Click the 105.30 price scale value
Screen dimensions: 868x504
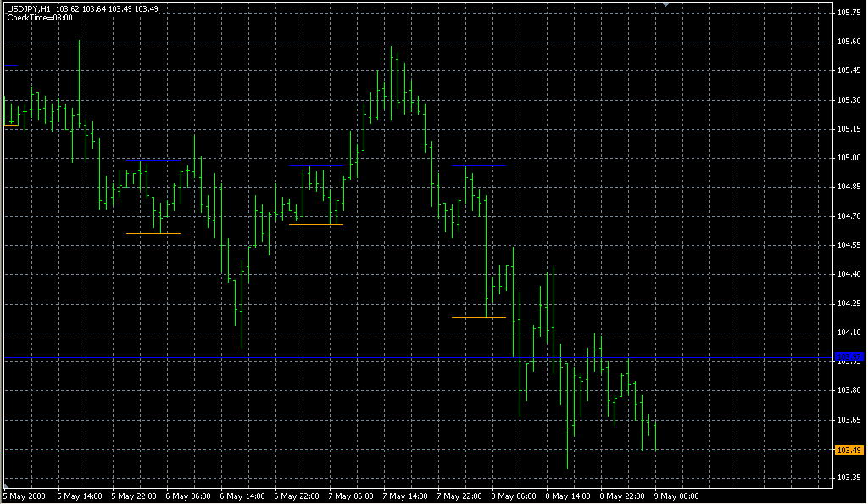click(x=849, y=100)
